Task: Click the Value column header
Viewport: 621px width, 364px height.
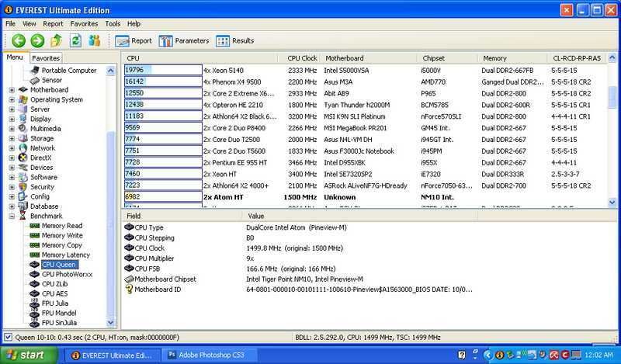Action: (359, 216)
